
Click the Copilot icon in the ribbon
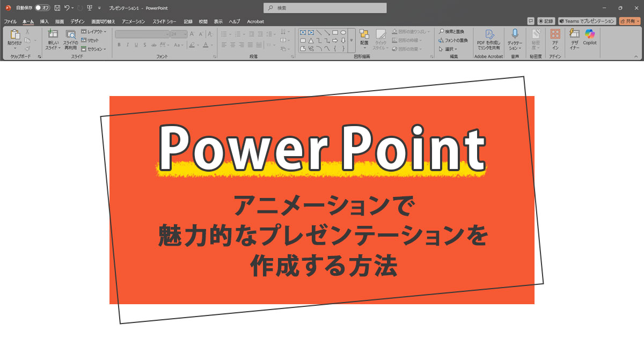[590, 34]
